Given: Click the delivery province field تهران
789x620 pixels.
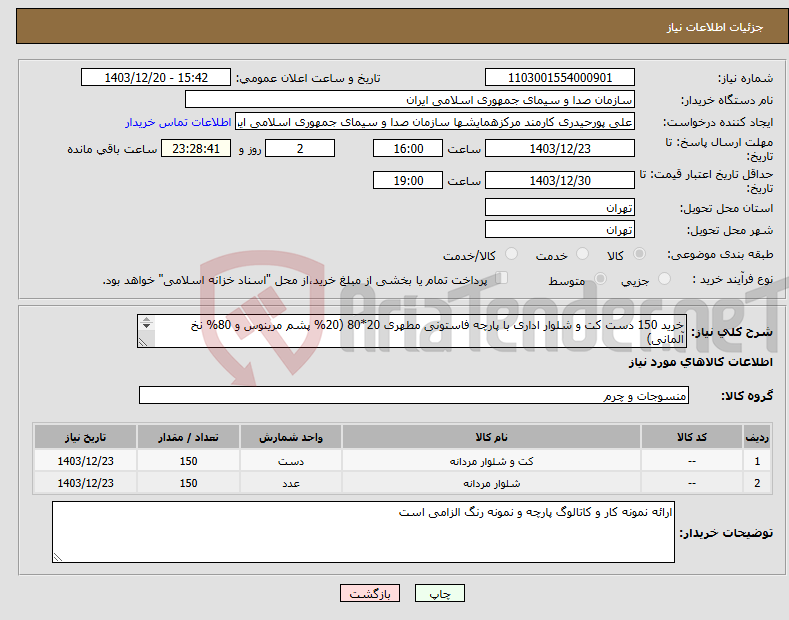Looking at the screenshot, I should pyautogui.click(x=560, y=207).
